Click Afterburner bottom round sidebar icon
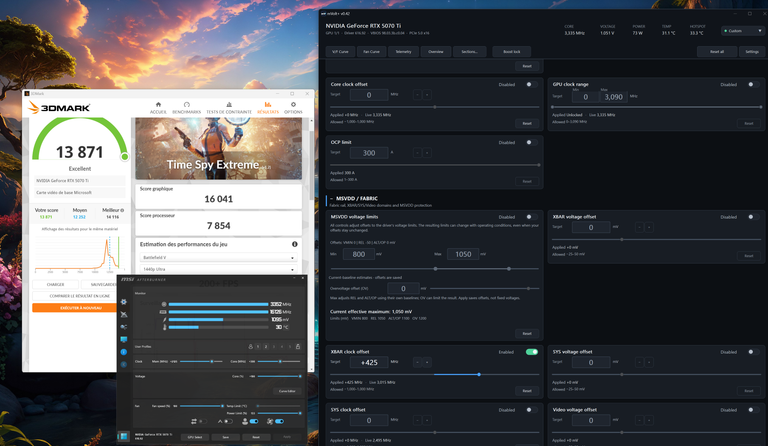The width and height of the screenshot is (768, 446). 123,364
